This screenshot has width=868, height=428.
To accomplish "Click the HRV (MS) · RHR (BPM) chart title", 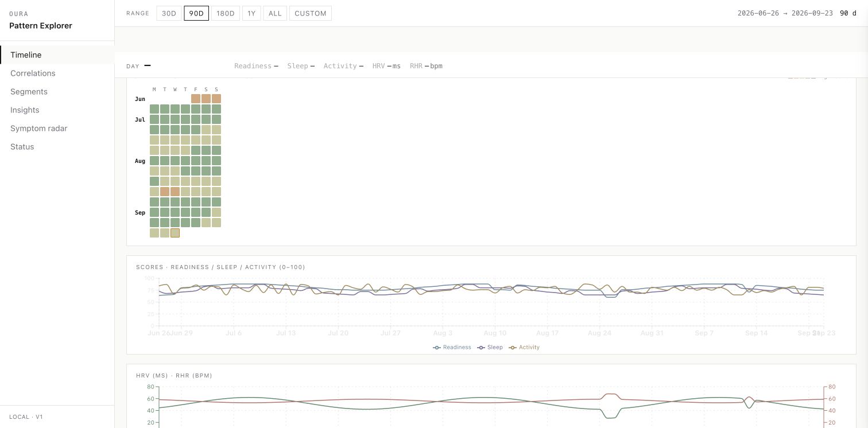I will (x=174, y=376).
